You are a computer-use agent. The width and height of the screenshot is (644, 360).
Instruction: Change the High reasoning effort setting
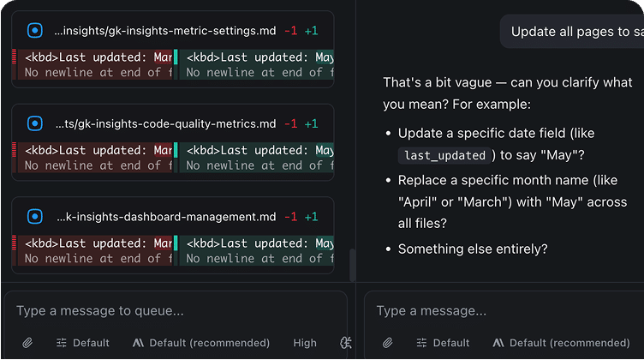[305, 343]
